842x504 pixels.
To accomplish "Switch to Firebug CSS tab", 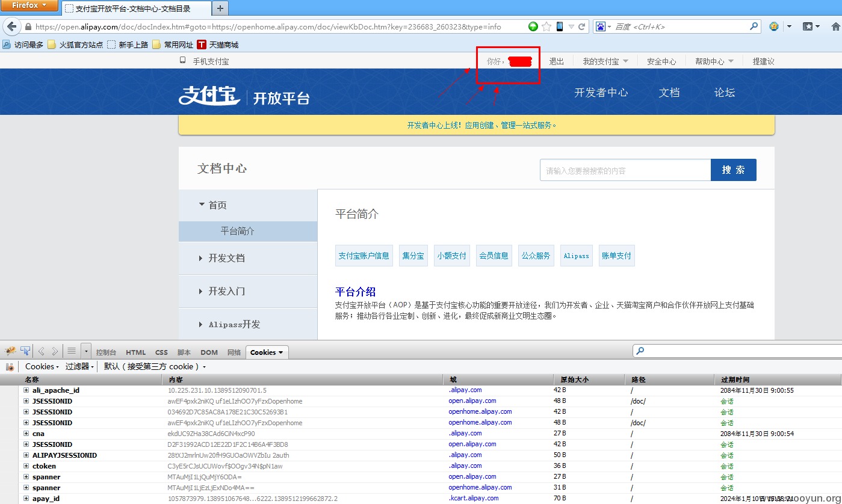I will 161,352.
